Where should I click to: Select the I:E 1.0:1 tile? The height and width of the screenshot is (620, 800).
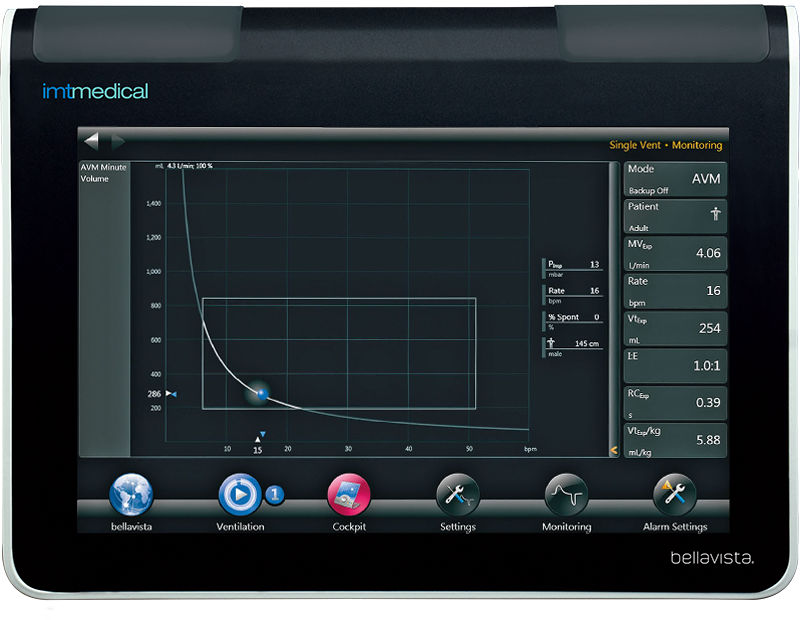click(x=675, y=365)
